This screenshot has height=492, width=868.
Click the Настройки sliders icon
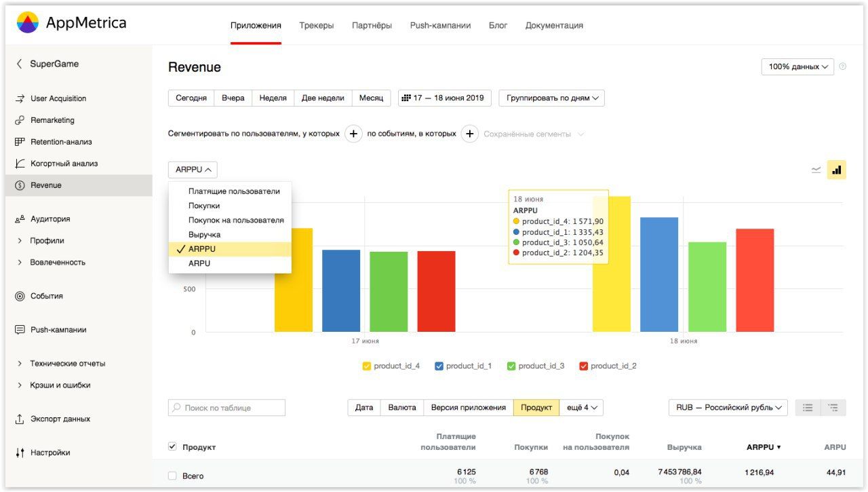pos(20,453)
